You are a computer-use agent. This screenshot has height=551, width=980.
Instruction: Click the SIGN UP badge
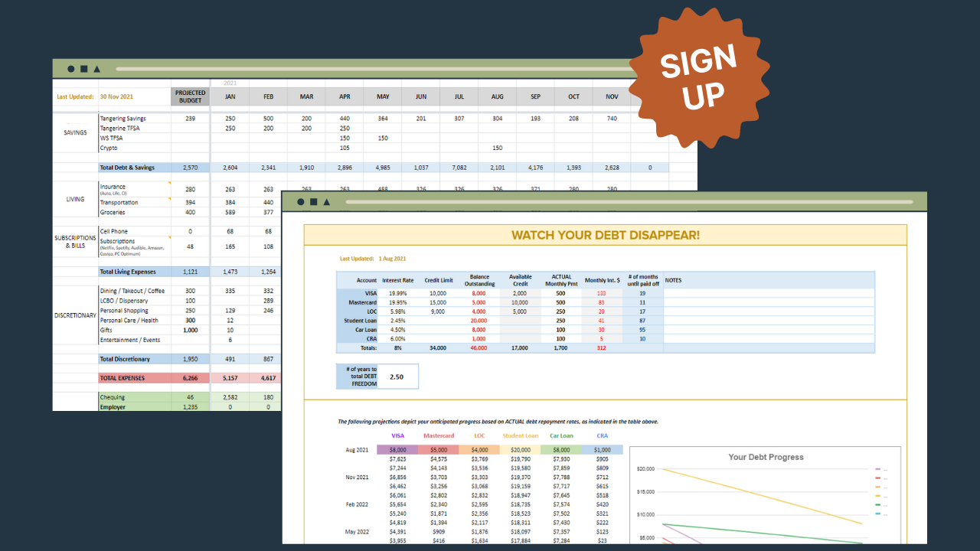click(699, 77)
